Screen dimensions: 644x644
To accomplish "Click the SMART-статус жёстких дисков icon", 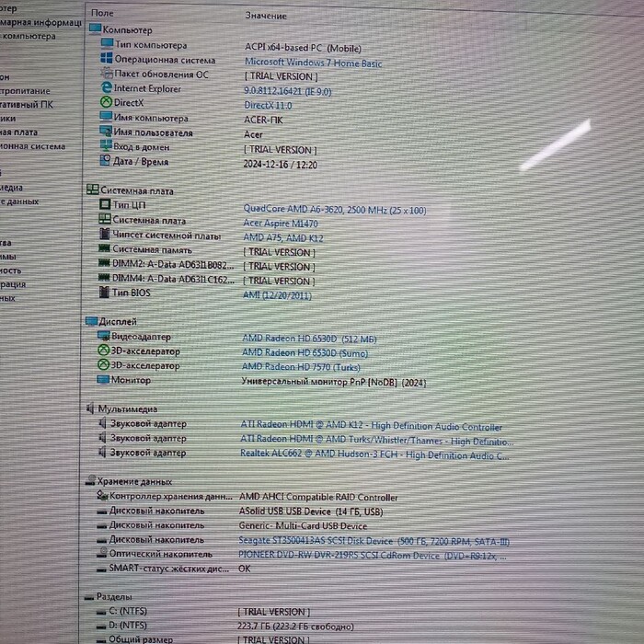I will click(101, 569).
